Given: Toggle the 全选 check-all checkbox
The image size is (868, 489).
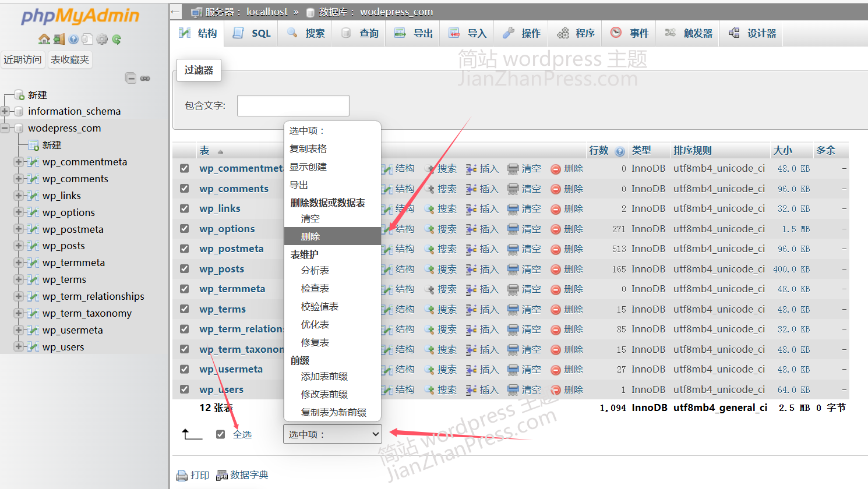Looking at the screenshot, I should pos(220,434).
